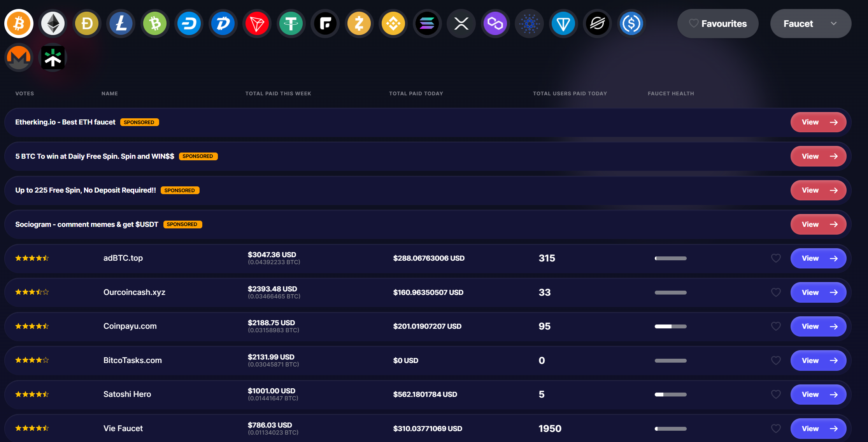This screenshot has width=868, height=442.
Task: Toggle favourite heart for Satoshi Hero
Action: 776,395
